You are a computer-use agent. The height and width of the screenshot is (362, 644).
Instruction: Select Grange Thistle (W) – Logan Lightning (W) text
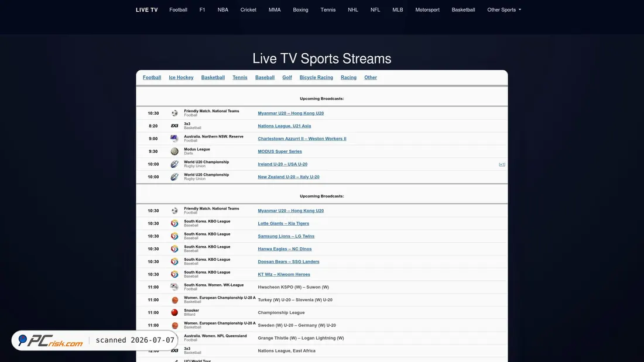click(x=301, y=338)
